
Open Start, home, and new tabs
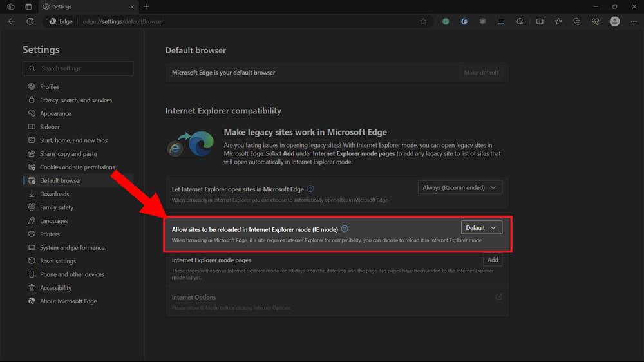73,140
